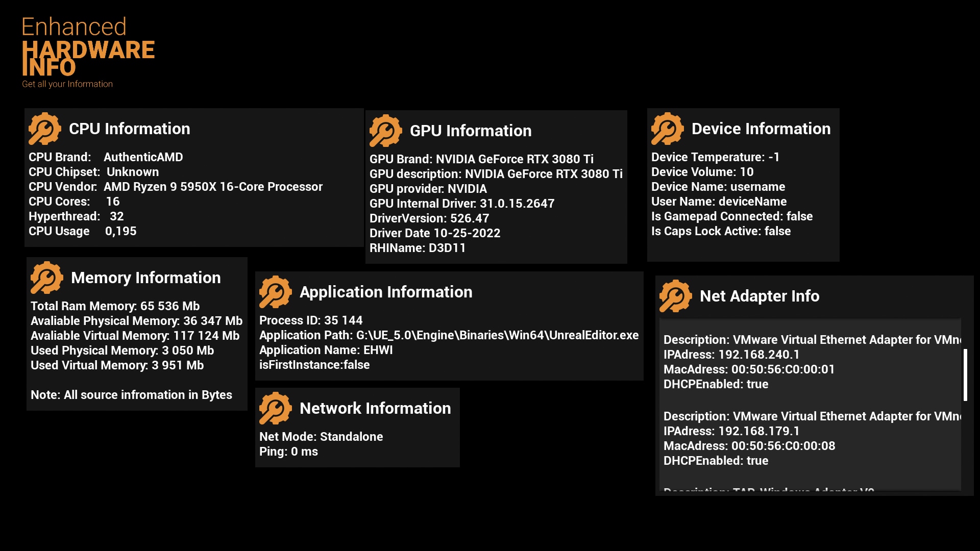Click the Device Information panel wrench icon

(667, 129)
